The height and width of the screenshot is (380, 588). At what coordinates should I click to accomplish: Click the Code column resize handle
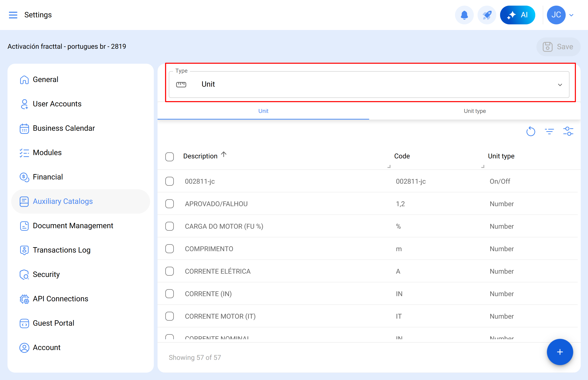tap(482, 167)
